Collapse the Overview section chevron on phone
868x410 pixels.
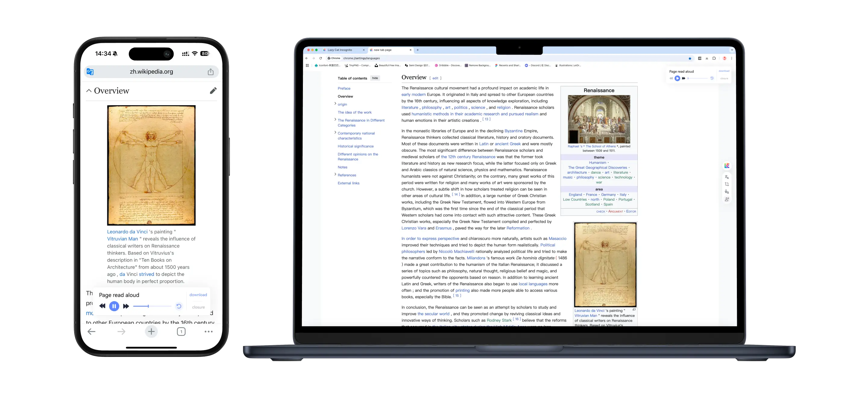89,90
